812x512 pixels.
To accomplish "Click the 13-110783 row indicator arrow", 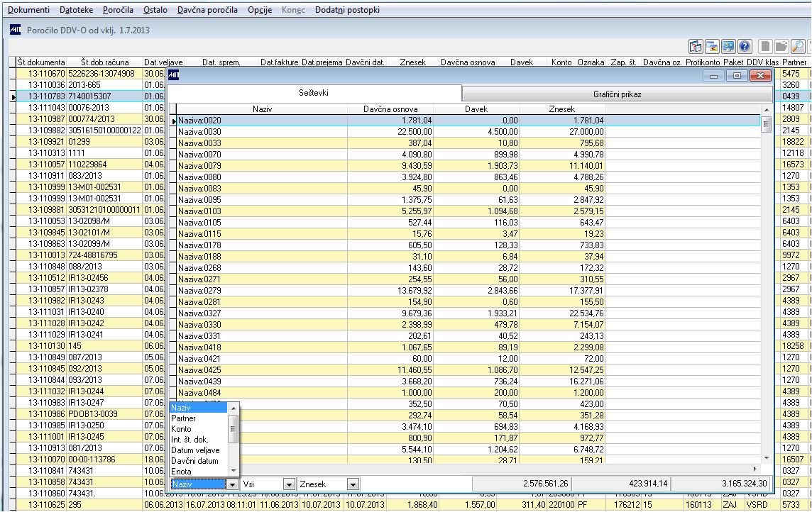I will pyautogui.click(x=13, y=96).
